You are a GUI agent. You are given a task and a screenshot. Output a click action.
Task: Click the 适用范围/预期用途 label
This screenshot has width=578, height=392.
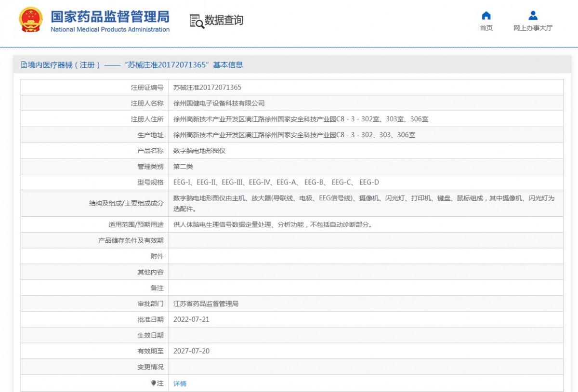coord(136,225)
